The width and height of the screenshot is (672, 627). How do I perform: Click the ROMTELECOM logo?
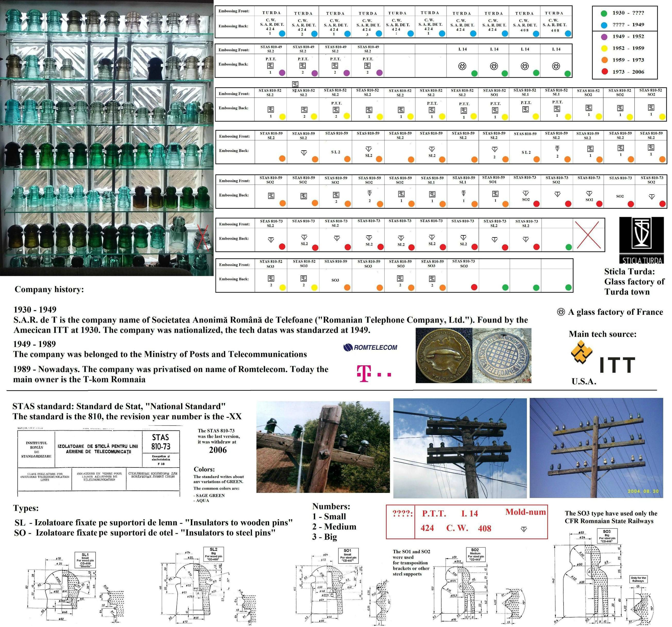[370, 347]
